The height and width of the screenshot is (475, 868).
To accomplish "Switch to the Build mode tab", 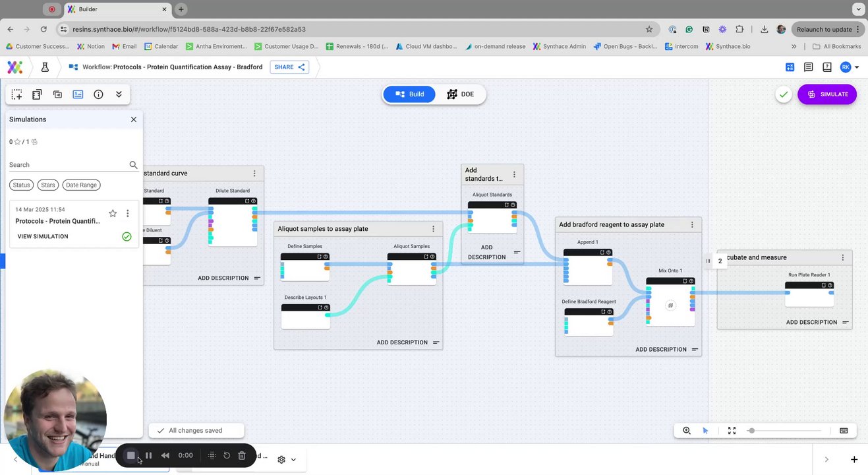I will [x=409, y=94].
